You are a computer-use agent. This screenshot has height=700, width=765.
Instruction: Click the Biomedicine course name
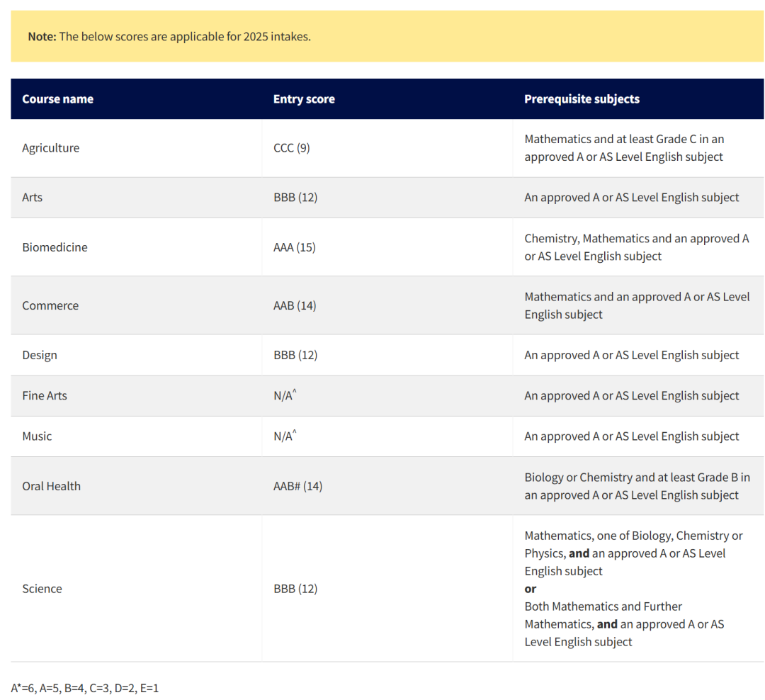(x=55, y=247)
